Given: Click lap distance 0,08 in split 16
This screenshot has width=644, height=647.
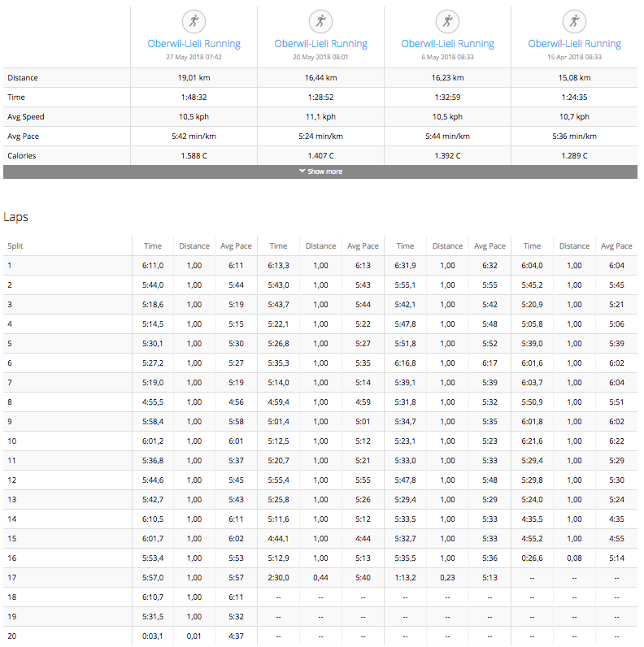Looking at the screenshot, I should point(574,558).
